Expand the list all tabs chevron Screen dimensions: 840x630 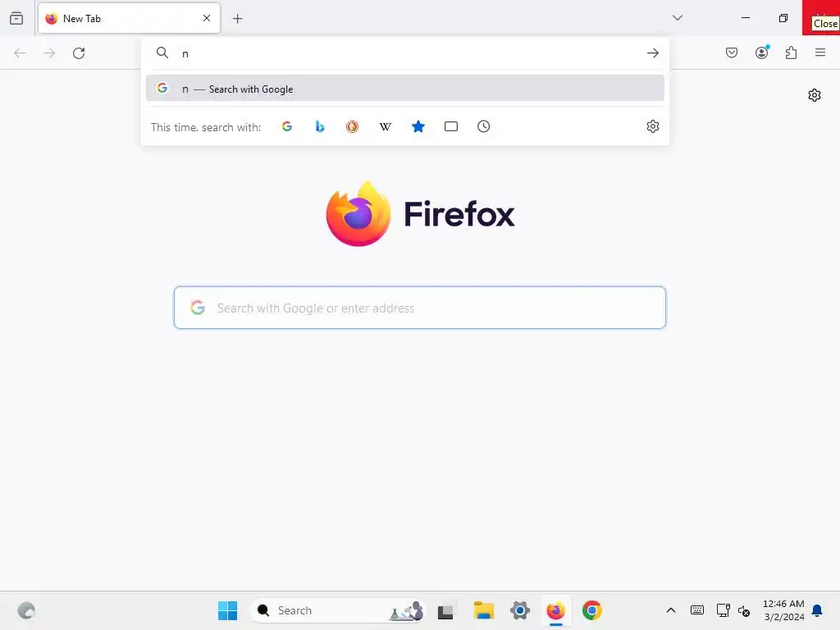pyautogui.click(x=678, y=18)
